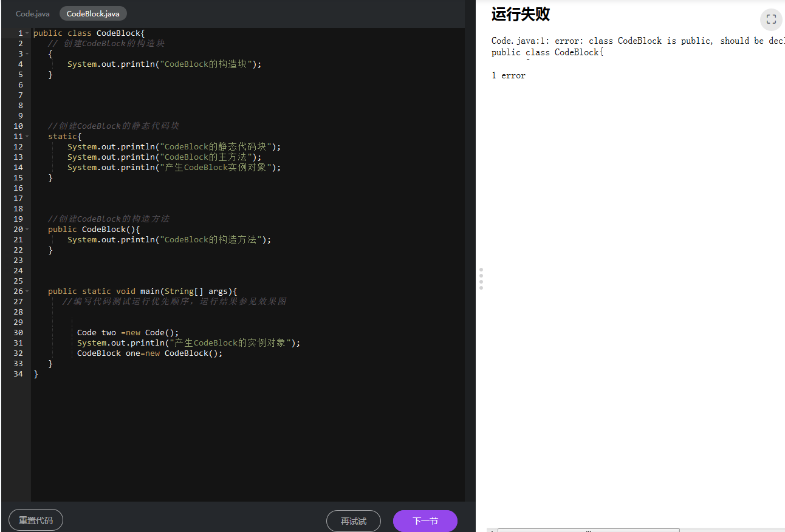This screenshot has width=785, height=532.
Task: Click the output panel horizontal scrollbar
Action: point(588,530)
